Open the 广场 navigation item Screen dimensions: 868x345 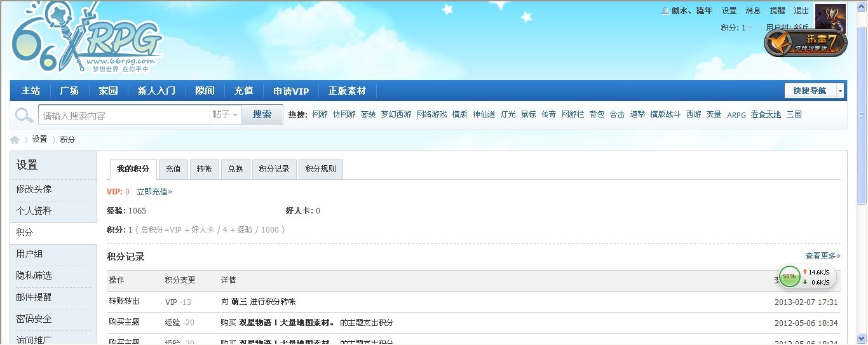[x=69, y=91]
